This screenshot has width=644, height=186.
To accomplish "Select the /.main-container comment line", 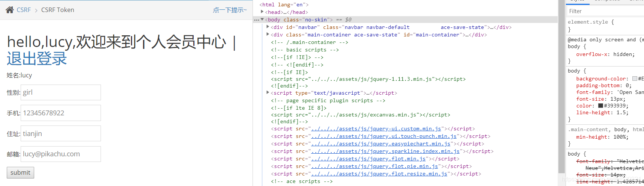I will pyautogui.click(x=310, y=42).
